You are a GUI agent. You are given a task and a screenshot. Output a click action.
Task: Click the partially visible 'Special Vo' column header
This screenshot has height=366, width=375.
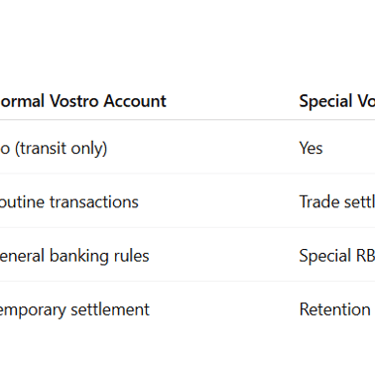coord(337,101)
